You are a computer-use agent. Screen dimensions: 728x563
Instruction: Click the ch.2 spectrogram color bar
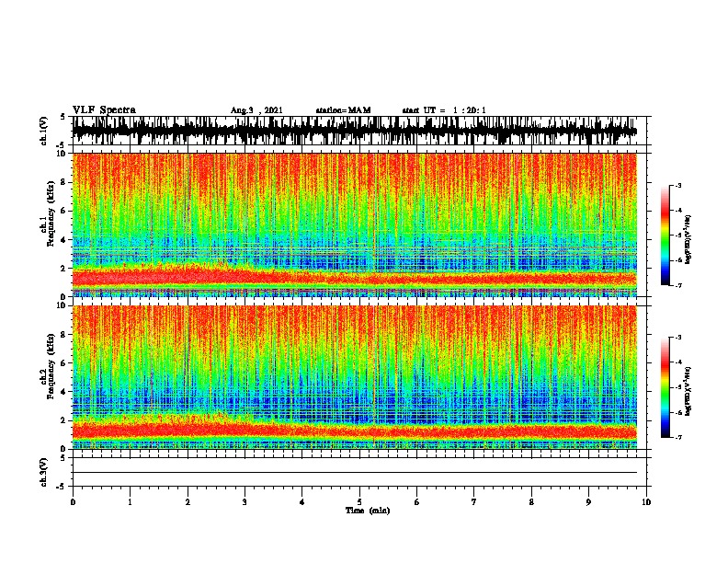pyautogui.click(x=665, y=387)
